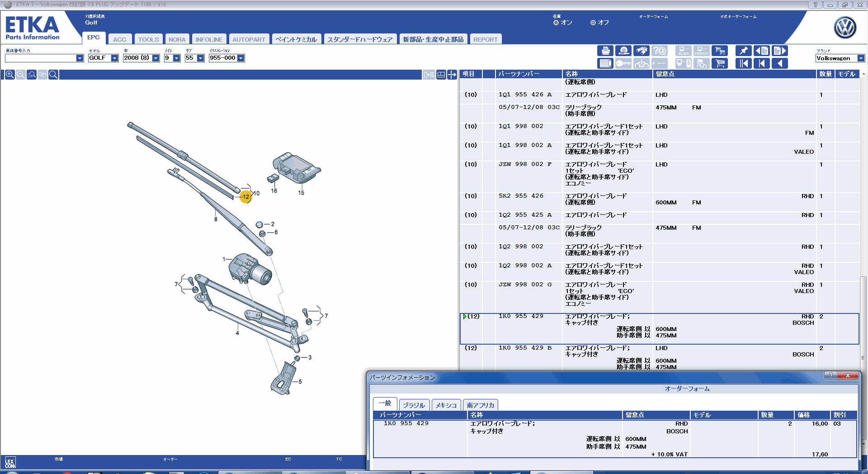The image size is (868, 474).
Task: Close the パーツインフォメーション dialog
Action: tap(848, 375)
